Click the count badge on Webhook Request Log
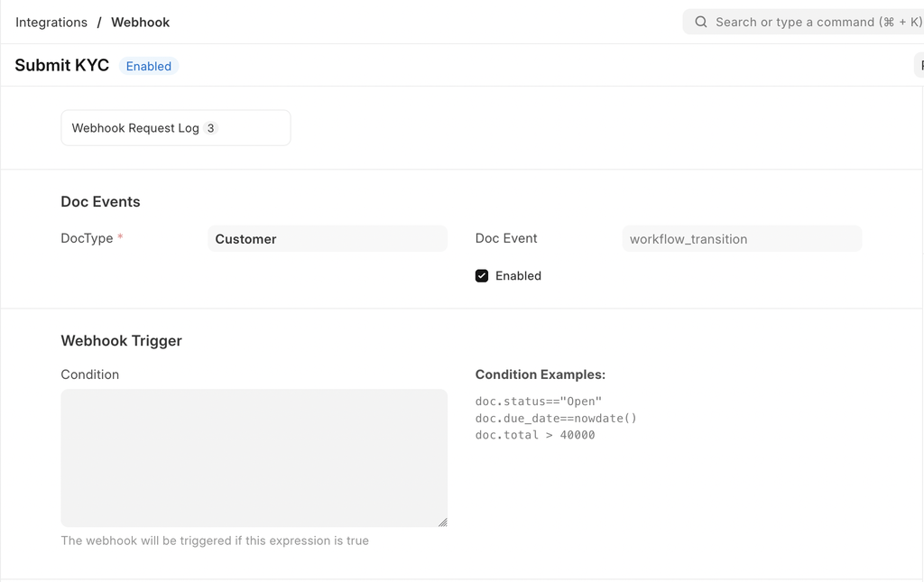Screen dimensions: 924x582 (210, 127)
